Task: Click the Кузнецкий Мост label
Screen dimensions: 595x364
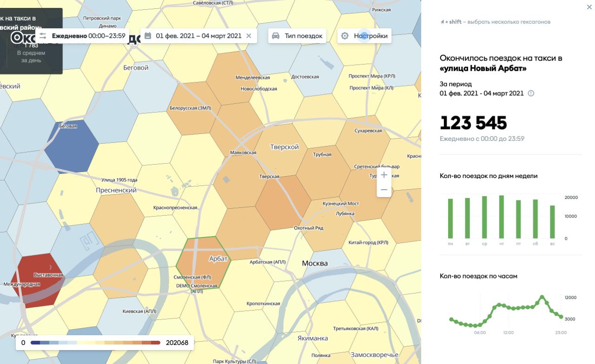Action: [341, 204]
